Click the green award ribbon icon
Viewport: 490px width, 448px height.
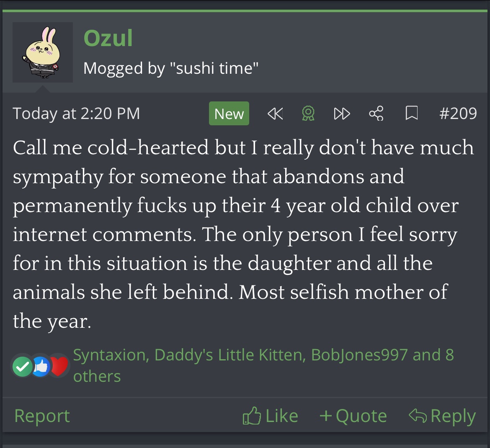pos(308,114)
